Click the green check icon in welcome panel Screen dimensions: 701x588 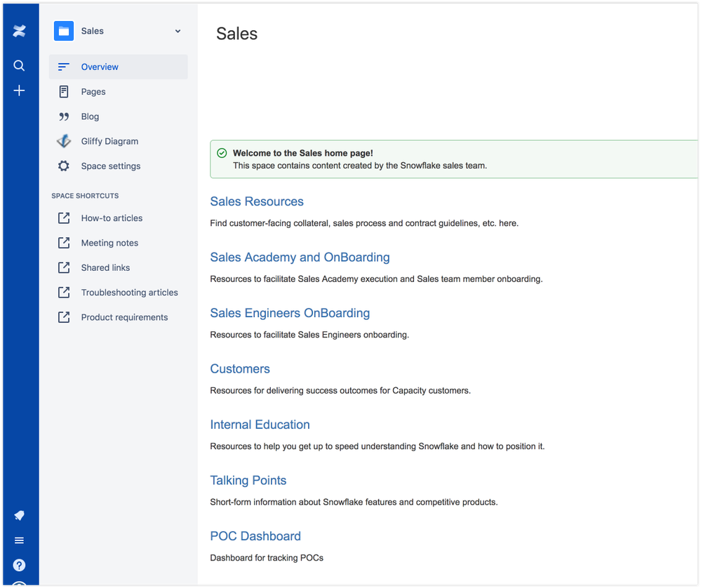tap(222, 154)
